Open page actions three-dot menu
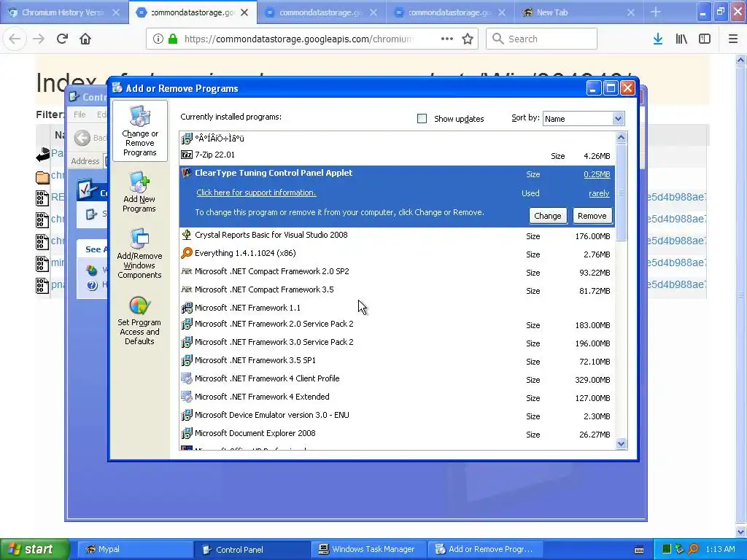 point(447,39)
